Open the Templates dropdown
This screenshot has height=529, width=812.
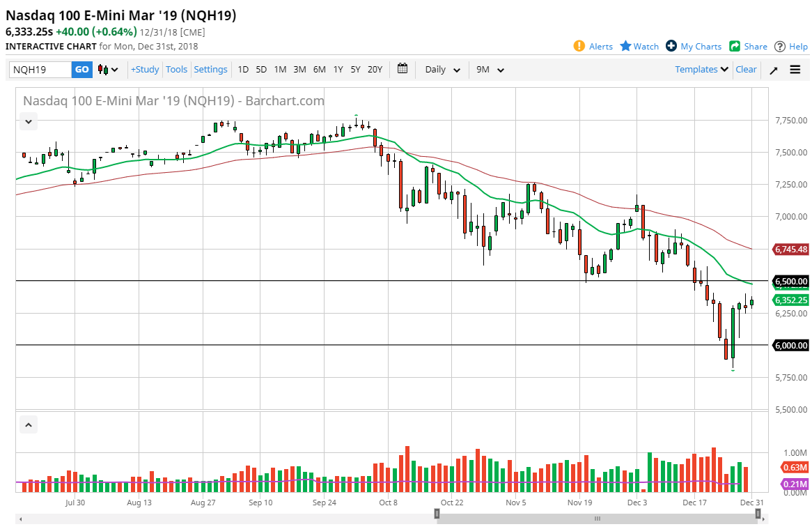[x=700, y=69]
